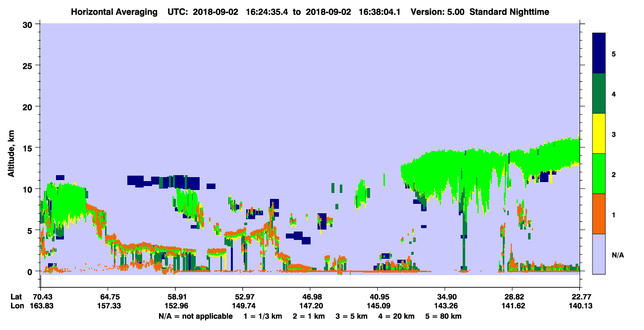
Task: Click the bright green level 2 colorbar segment
Action: point(599,174)
